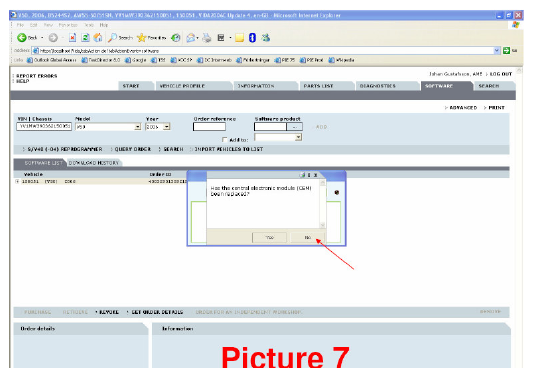
Task: Click the Edit page toolbar icon
Action: [x=221, y=38]
